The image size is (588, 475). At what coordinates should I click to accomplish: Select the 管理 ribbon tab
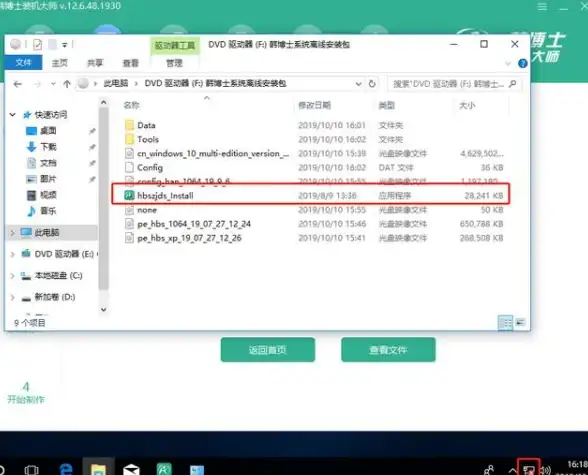tap(174, 63)
